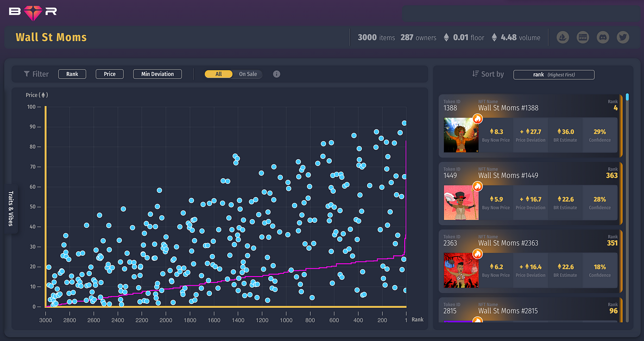The width and height of the screenshot is (644, 341).
Task: Open the Rank filter
Action: (72, 74)
